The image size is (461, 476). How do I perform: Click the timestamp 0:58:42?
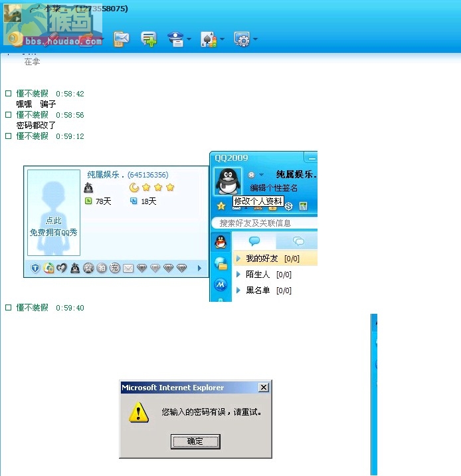coord(70,94)
